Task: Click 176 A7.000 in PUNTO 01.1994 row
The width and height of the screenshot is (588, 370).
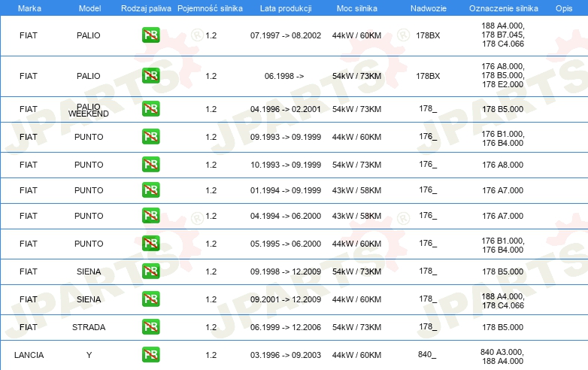Action: point(503,190)
